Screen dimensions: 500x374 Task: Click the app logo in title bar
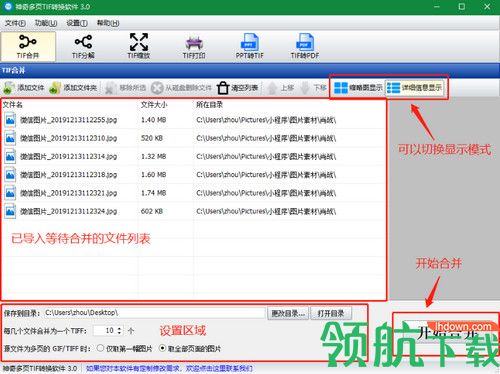[x=8, y=6]
